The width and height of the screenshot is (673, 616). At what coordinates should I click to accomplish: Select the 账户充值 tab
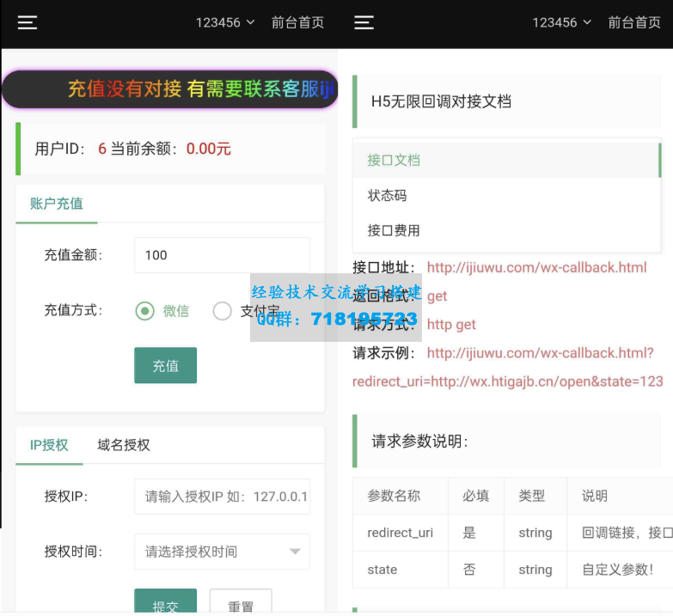(x=57, y=204)
